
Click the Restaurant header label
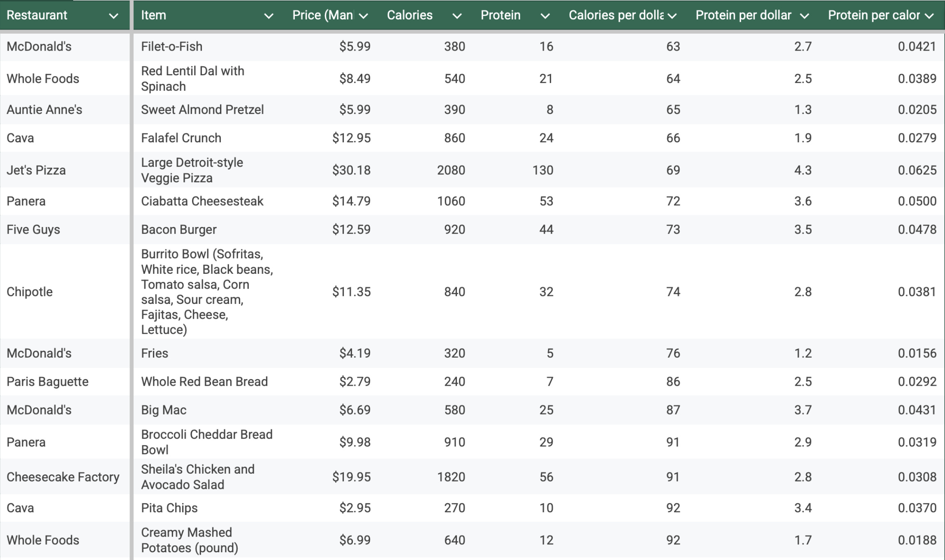(x=37, y=15)
